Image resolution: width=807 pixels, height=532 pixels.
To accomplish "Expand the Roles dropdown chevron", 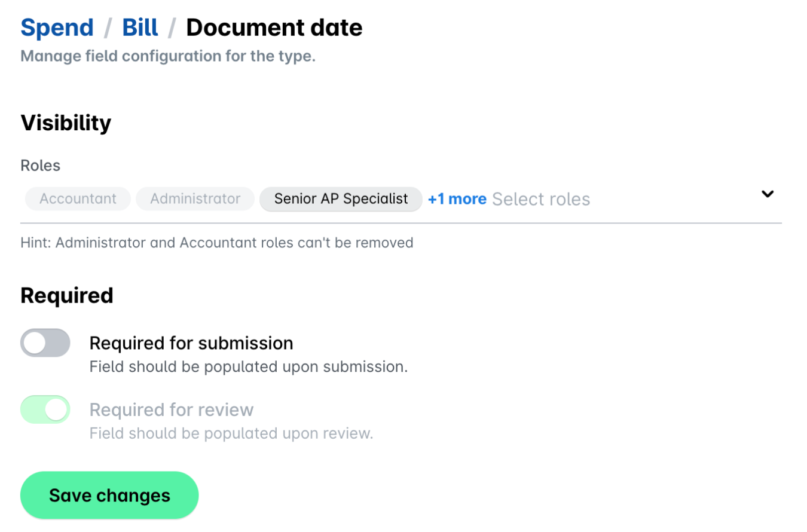I will click(768, 194).
